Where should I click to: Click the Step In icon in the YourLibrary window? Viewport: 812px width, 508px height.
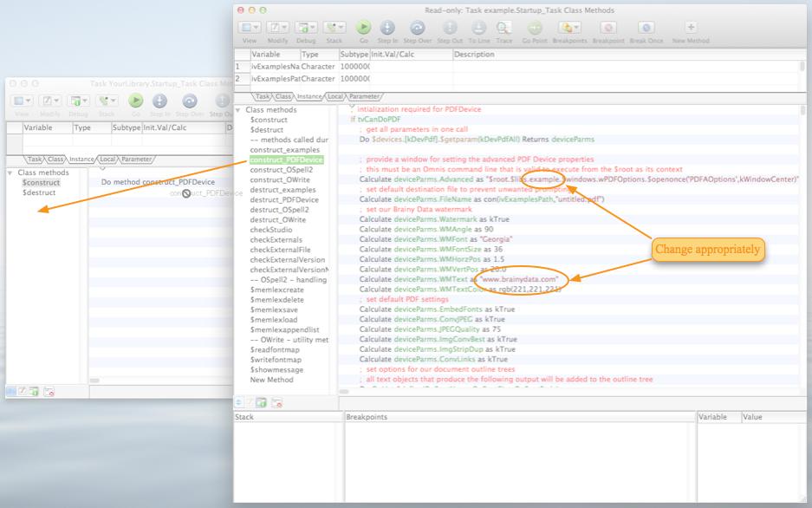coord(159,101)
